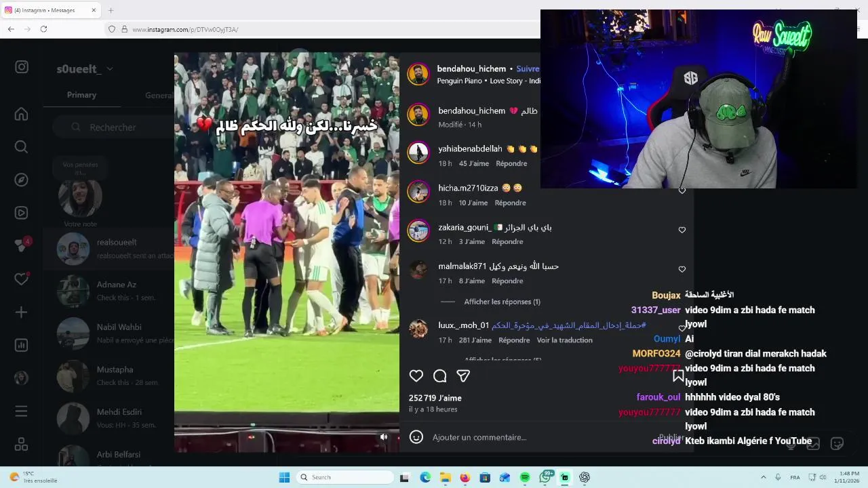
Task: Like zakaria_gouni_ comment heart
Action: pos(682,230)
